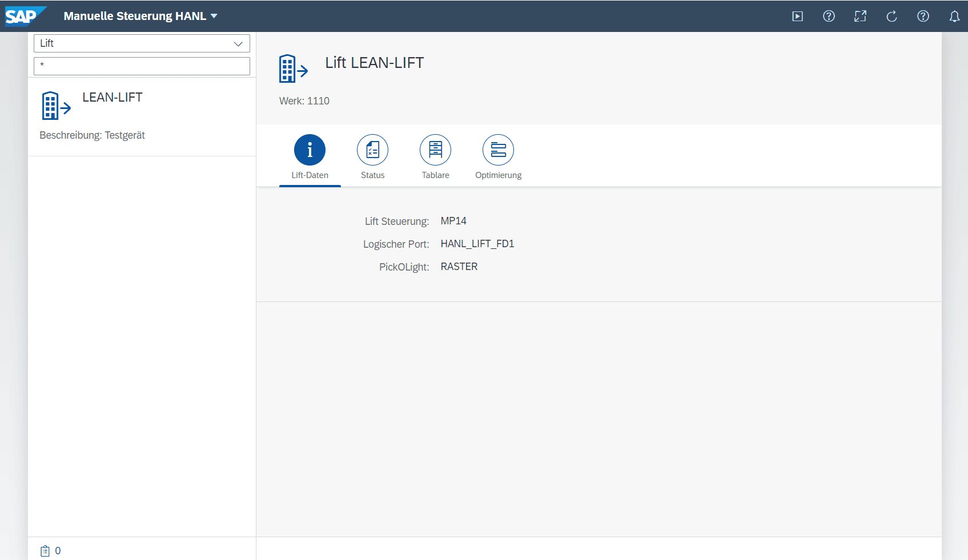
Task: Open the Manuelle Steuerung HANL title menu
Action: point(140,16)
